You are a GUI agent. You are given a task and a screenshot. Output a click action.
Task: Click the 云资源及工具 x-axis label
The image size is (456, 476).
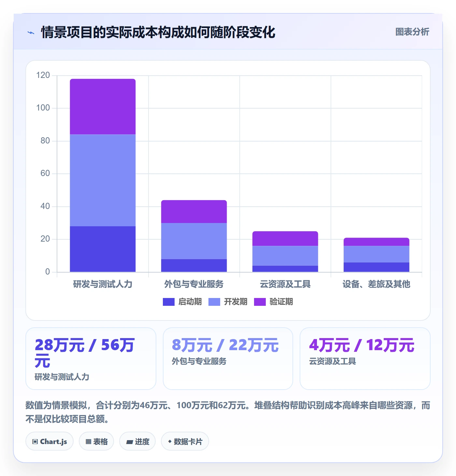pos(285,284)
